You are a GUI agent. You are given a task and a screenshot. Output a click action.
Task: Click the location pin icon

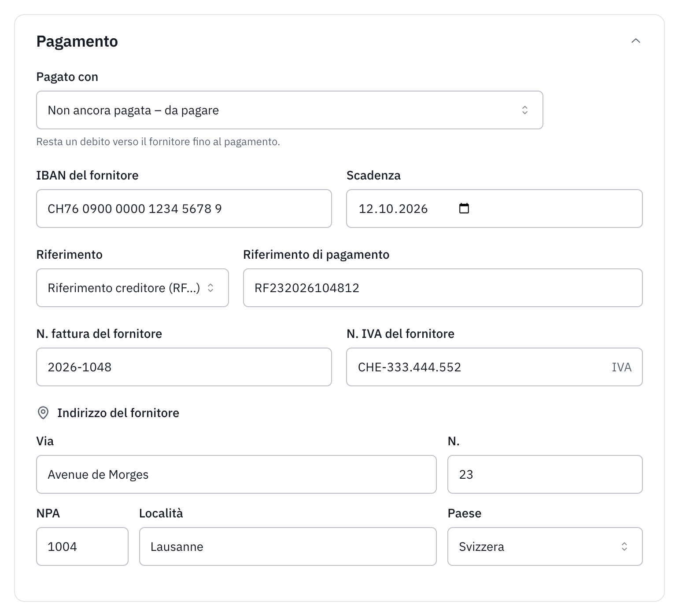pos(43,413)
